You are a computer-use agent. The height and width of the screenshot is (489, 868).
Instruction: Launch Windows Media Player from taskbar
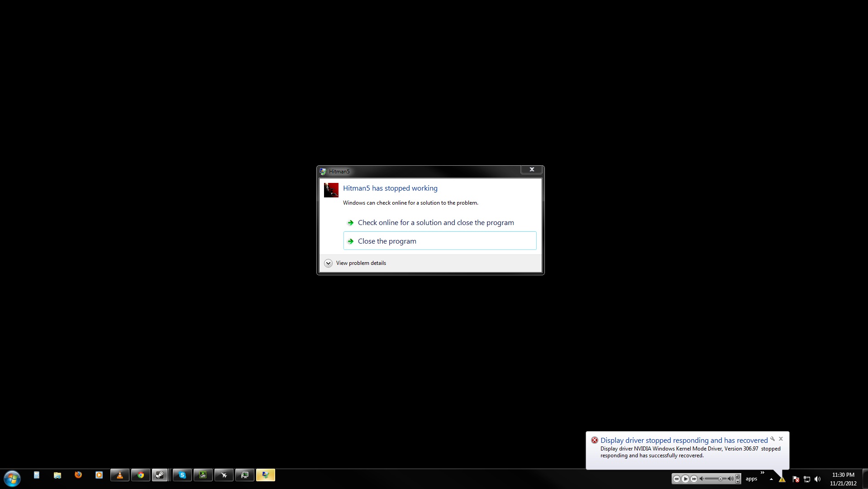pyautogui.click(x=99, y=475)
